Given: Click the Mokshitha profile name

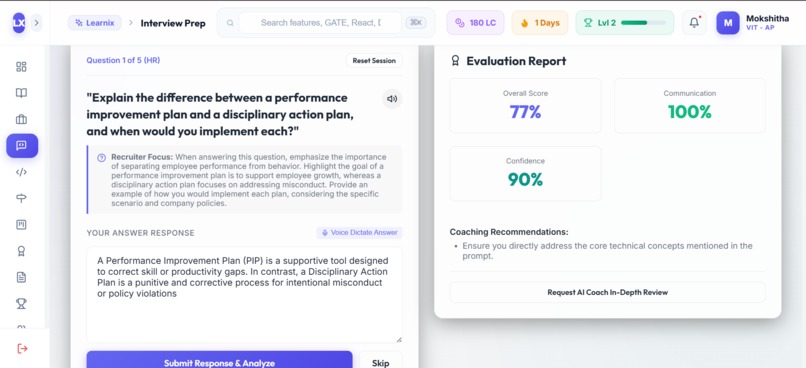Looking at the screenshot, I should (767, 19).
